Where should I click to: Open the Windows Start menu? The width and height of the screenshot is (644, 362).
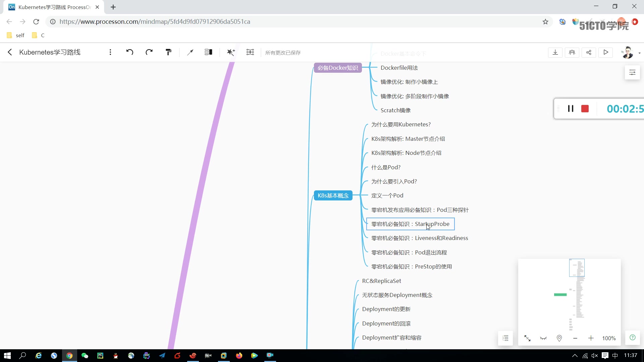(7, 356)
